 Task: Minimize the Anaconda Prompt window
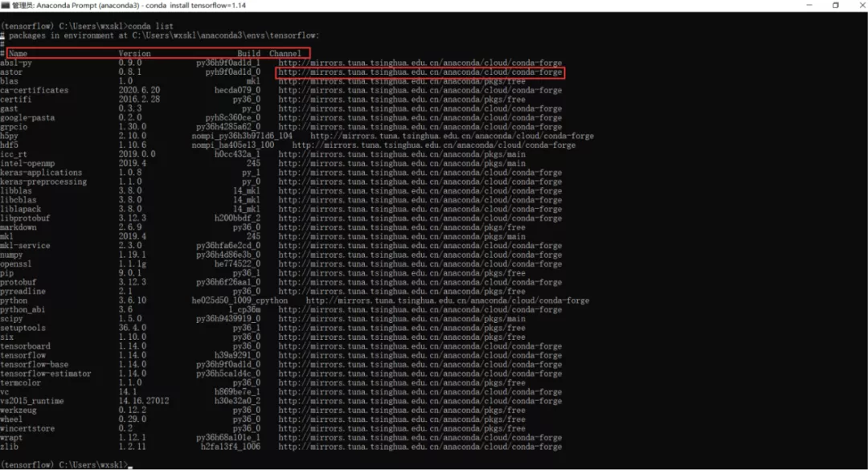coord(809,5)
